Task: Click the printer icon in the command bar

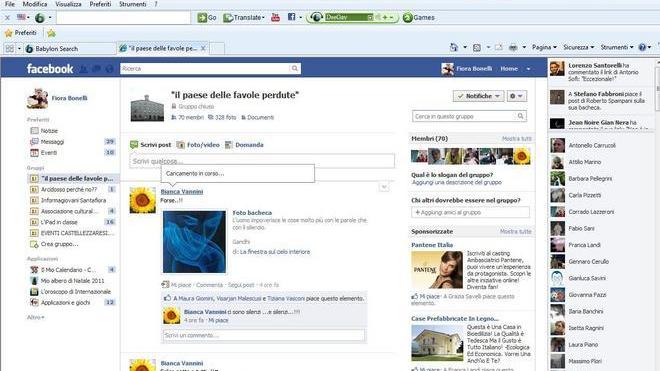Action: point(513,48)
